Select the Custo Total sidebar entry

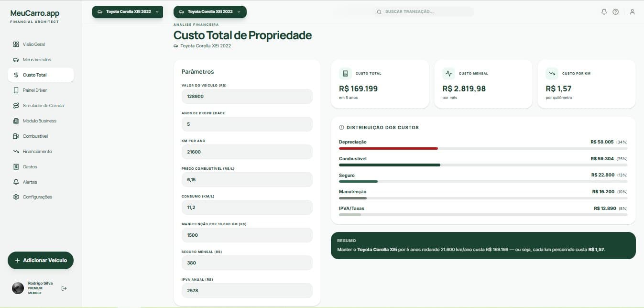click(41, 75)
